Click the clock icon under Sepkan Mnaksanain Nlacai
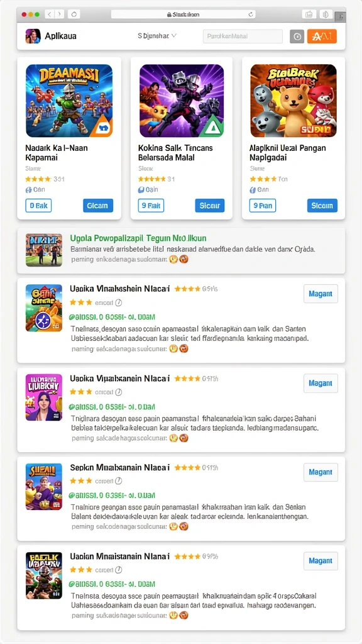Screen dimensions: 362x644 118,481
